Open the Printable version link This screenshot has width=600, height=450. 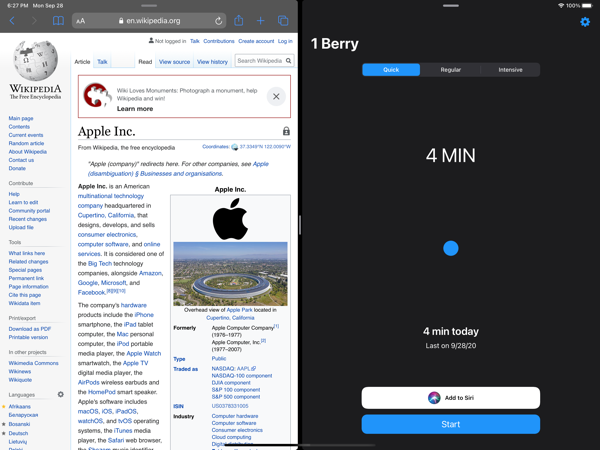[x=28, y=337]
